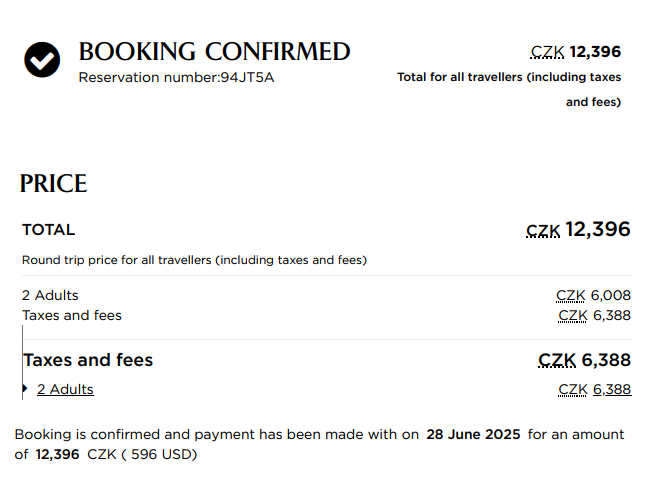The width and height of the screenshot is (666, 480).
Task: Click the PRICE section heading
Action: [53, 183]
